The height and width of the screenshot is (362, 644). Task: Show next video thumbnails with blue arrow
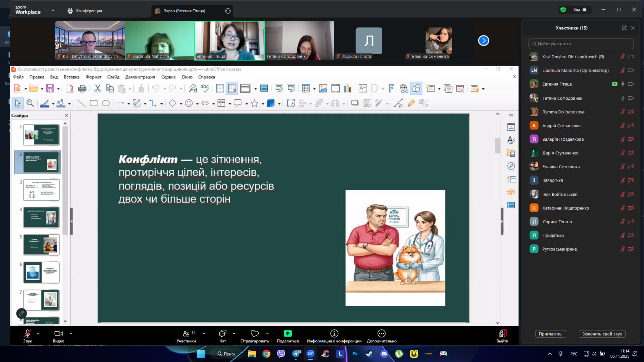484,41
